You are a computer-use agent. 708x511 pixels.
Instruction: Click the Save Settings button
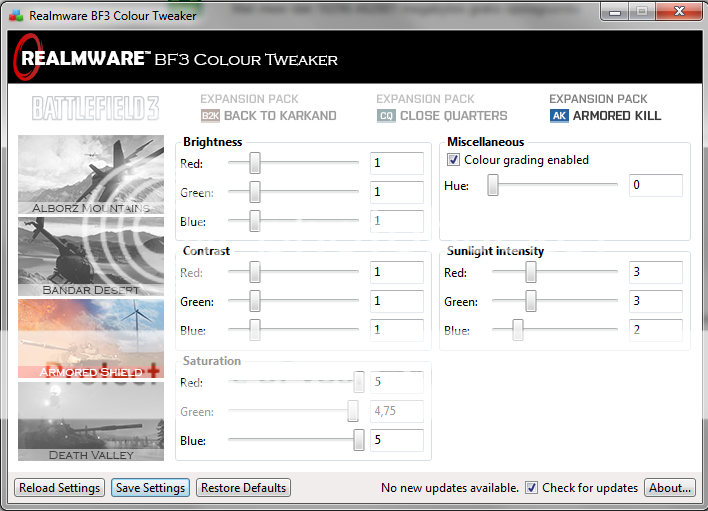tap(150, 488)
